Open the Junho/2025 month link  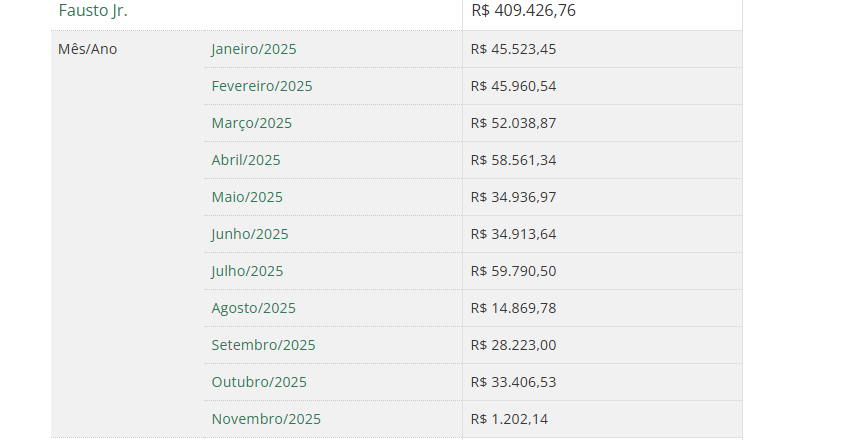(x=250, y=234)
